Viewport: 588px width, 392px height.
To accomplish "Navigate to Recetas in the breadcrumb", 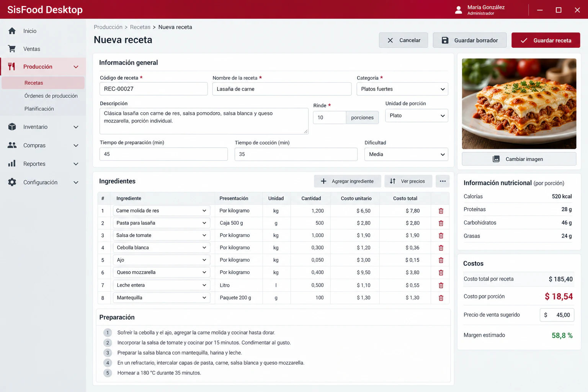I will [140, 27].
